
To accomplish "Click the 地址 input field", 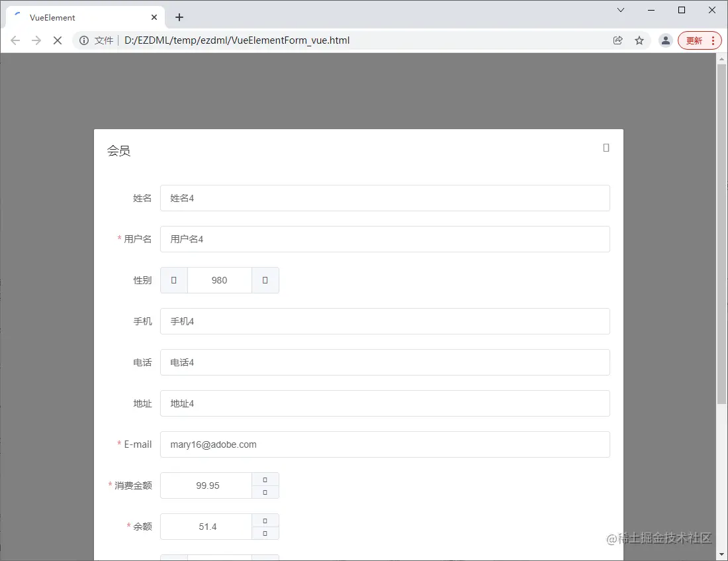I will pyautogui.click(x=385, y=403).
